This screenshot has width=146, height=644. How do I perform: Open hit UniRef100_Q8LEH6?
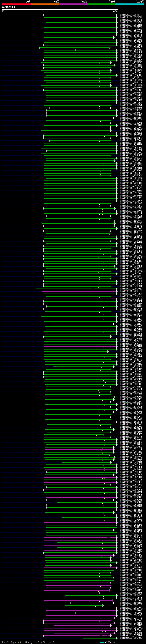point(131,25)
